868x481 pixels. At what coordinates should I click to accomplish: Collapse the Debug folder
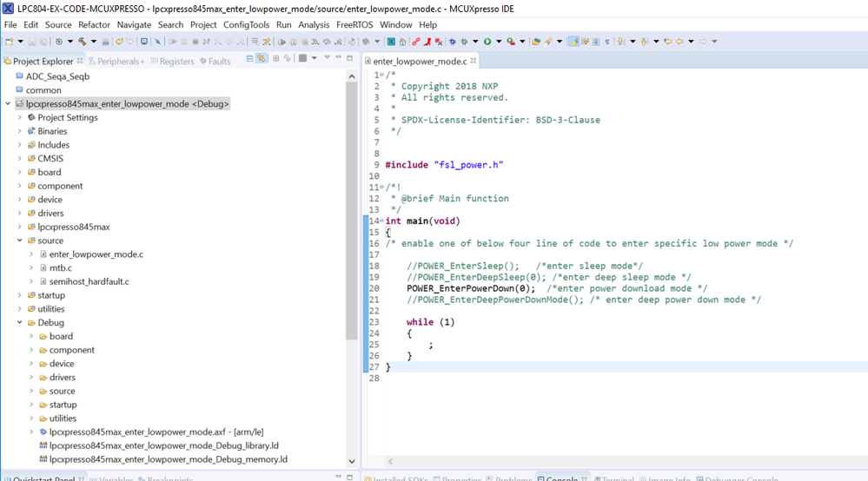[x=19, y=322]
